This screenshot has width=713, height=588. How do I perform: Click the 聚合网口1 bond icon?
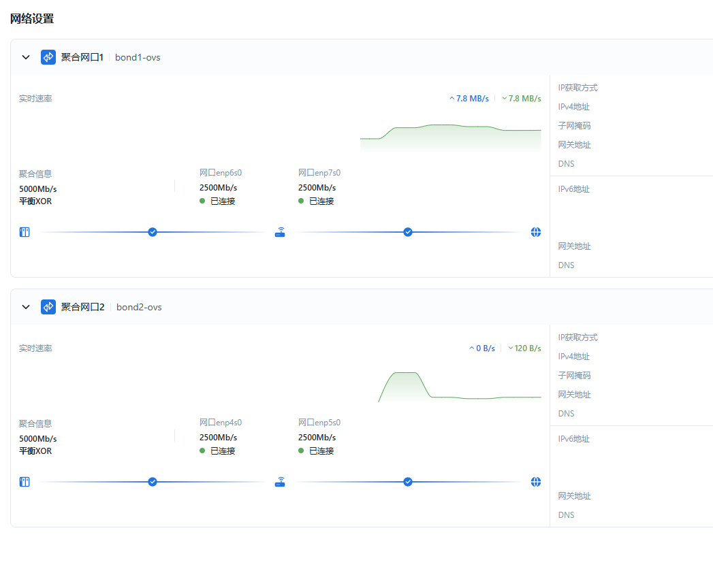pyautogui.click(x=48, y=57)
